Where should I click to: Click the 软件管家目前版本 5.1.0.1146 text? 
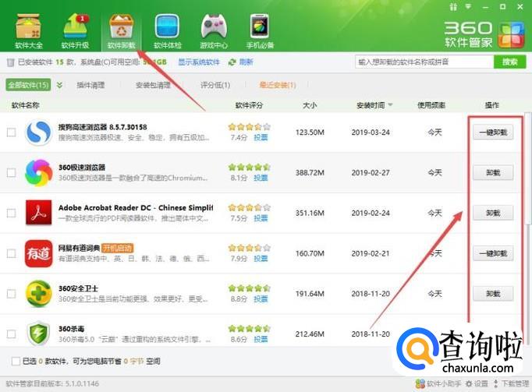coord(52,383)
